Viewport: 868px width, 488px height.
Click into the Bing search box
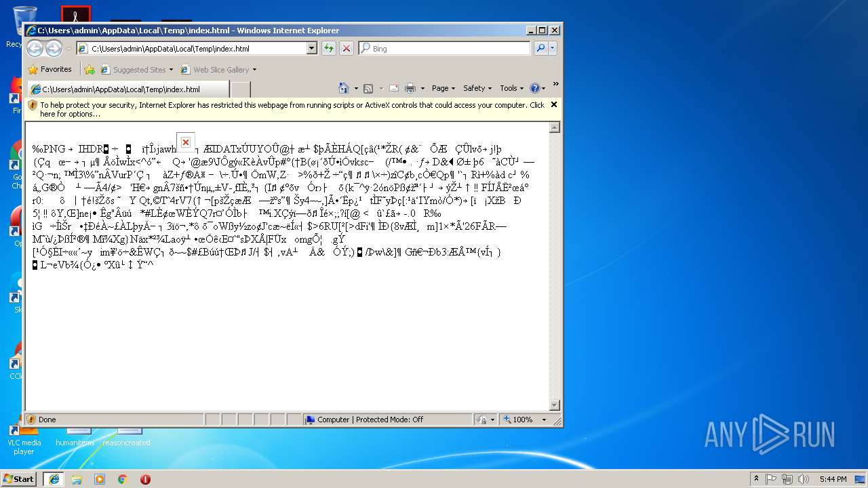point(444,49)
